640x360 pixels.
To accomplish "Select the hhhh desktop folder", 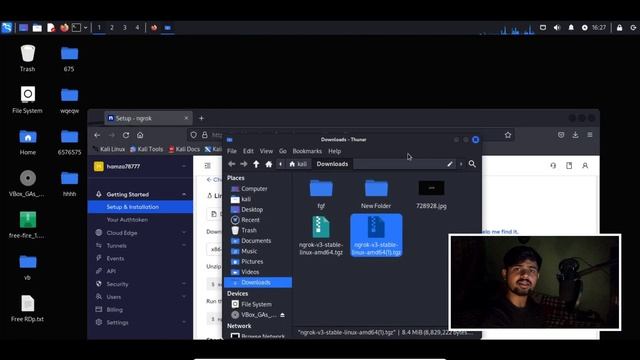I will pyautogui.click(x=69, y=184).
